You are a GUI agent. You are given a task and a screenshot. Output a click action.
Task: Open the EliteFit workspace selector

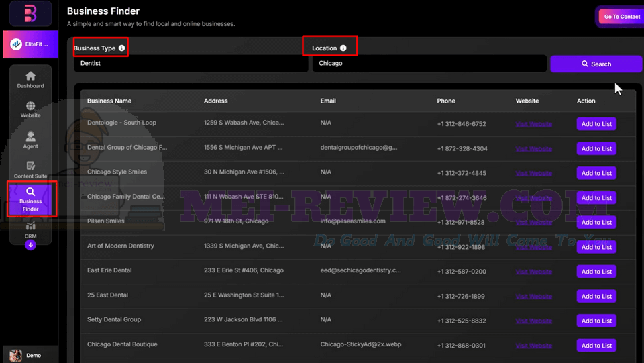coord(30,44)
